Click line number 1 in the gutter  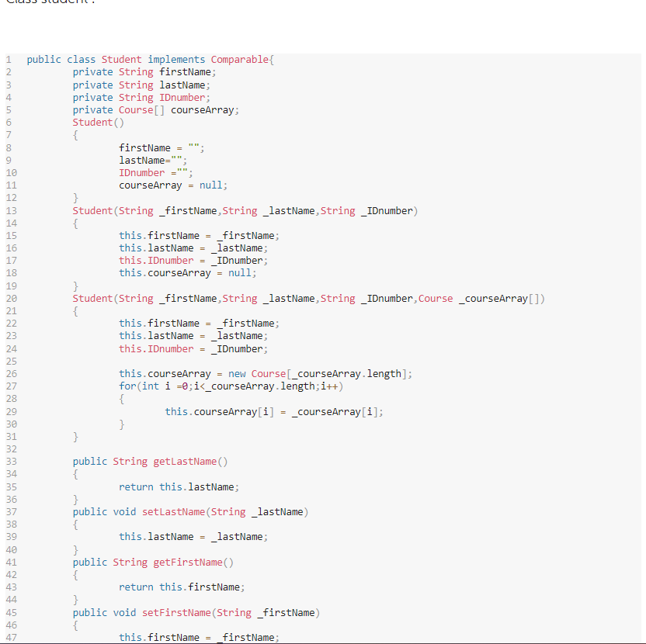tap(9, 59)
